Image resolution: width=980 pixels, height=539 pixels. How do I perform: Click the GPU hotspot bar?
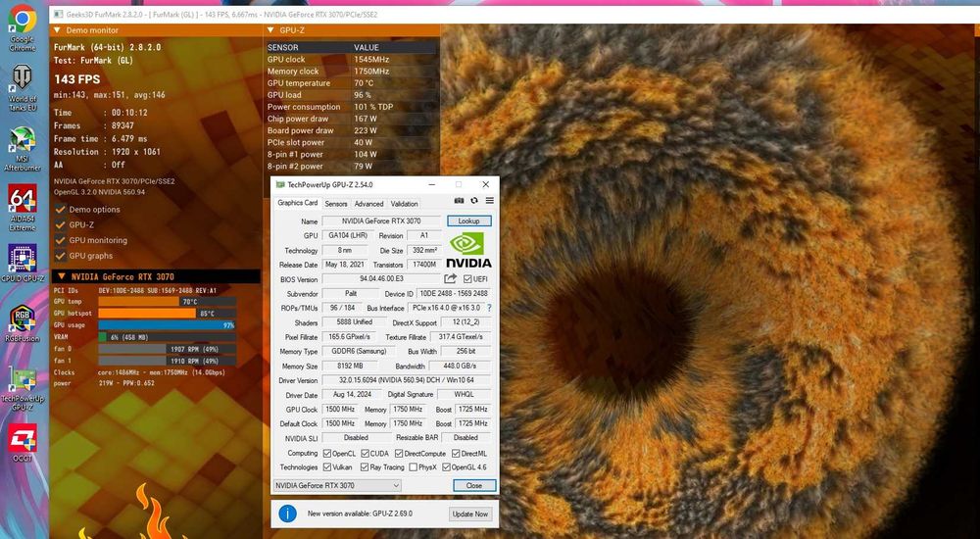pos(167,314)
